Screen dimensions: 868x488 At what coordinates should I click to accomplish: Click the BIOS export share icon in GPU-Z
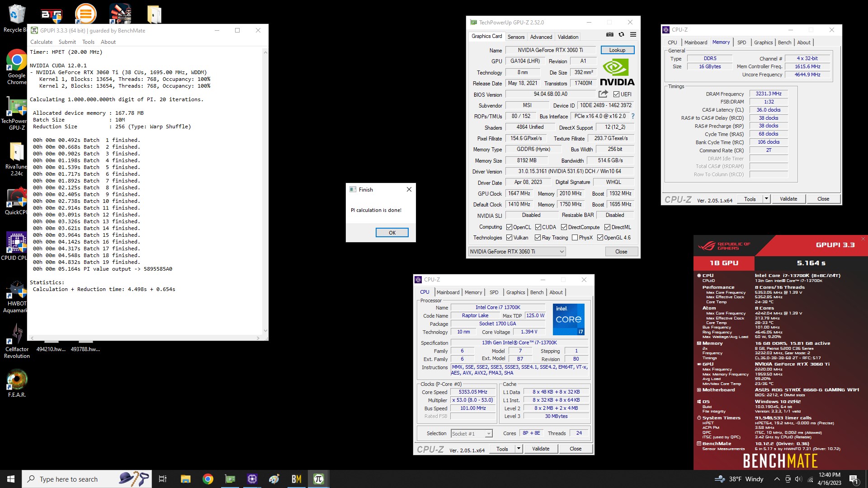click(603, 94)
